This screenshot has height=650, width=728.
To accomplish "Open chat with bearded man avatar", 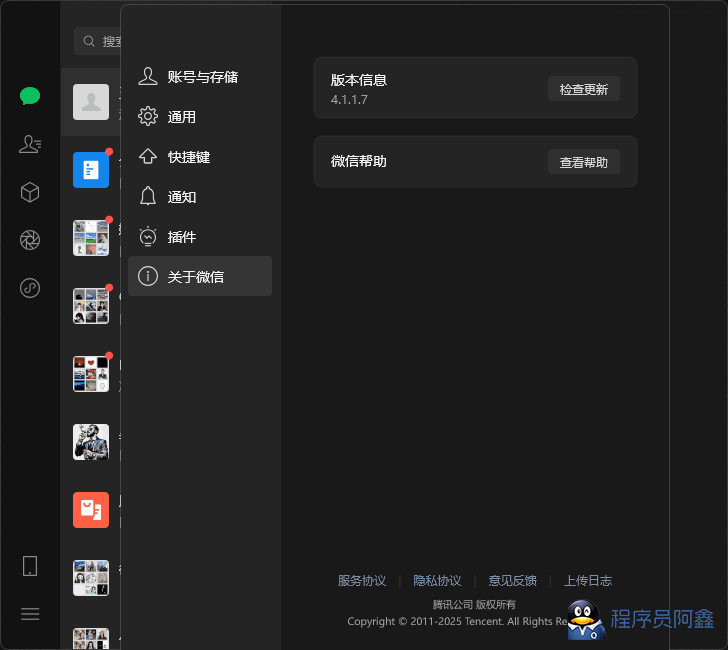I will pos(91,442).
